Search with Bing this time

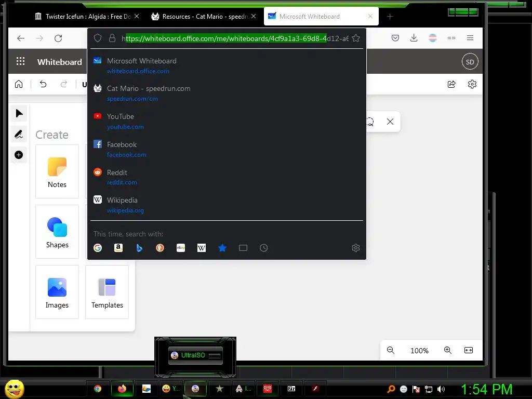point(139,248)
